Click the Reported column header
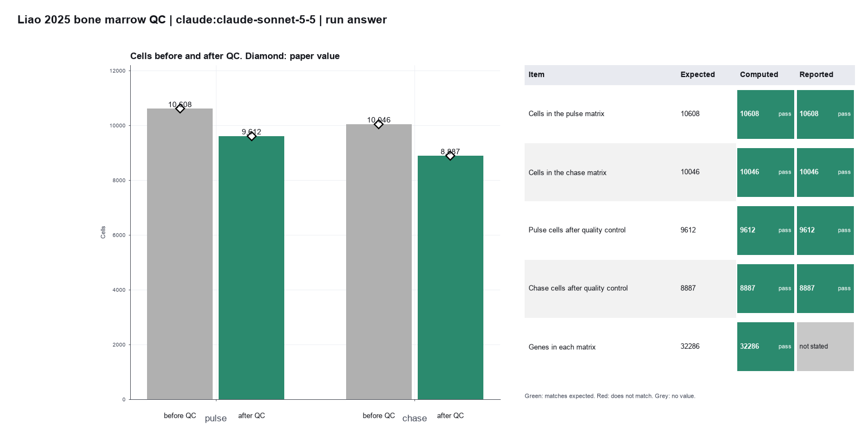868x434 pixels. pyautogui.click(x=816, y=75)
